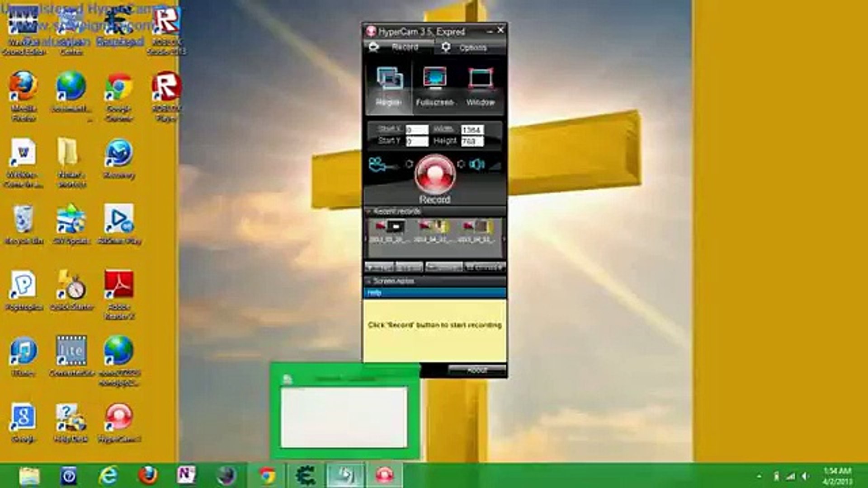Click the Start Y input field

pyautogui.click(x=416, y=141)
